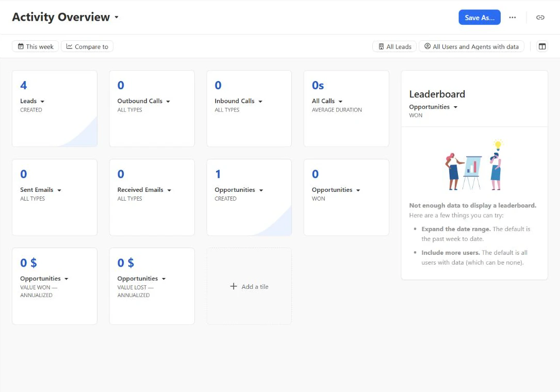Viewport: 560px width, 392px height.
Task: Click the plus icon in Add a tile
Action: pyautogui.click(x=234, y=286)
